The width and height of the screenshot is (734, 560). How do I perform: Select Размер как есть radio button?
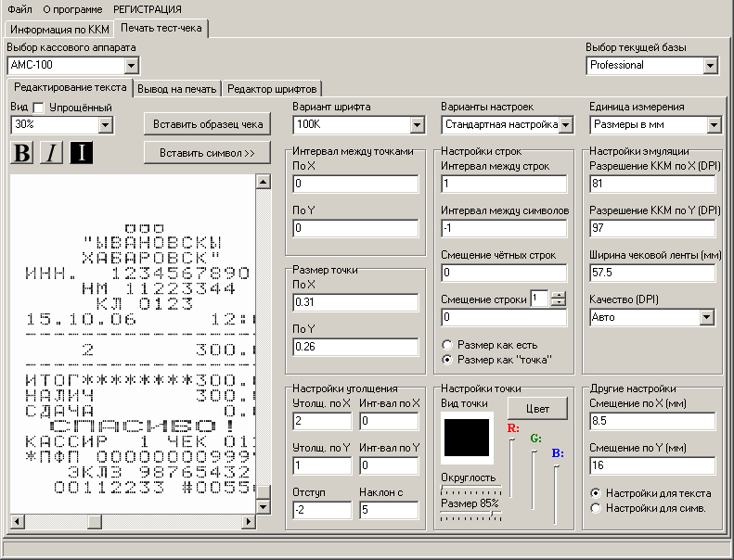pos(449,345)
